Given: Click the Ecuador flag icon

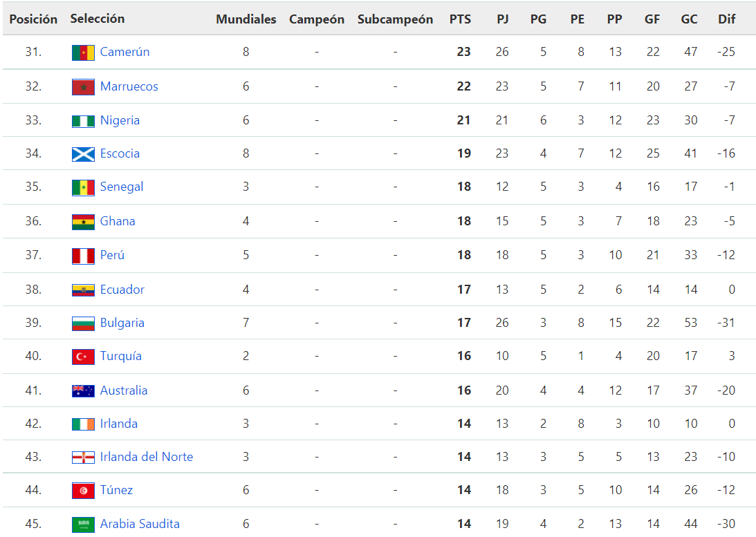Looking at the screenshot, I should click(x=83, y=290).
